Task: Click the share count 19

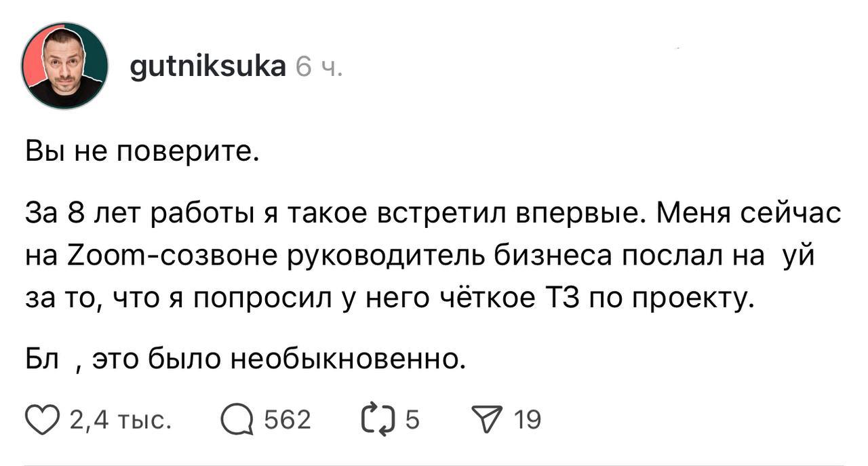Action: pos(527,421)
